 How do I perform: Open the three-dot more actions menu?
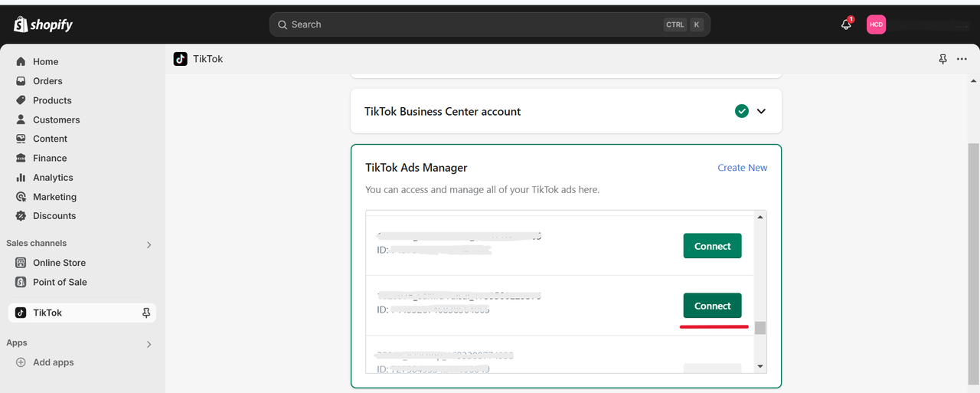point(962,59)
